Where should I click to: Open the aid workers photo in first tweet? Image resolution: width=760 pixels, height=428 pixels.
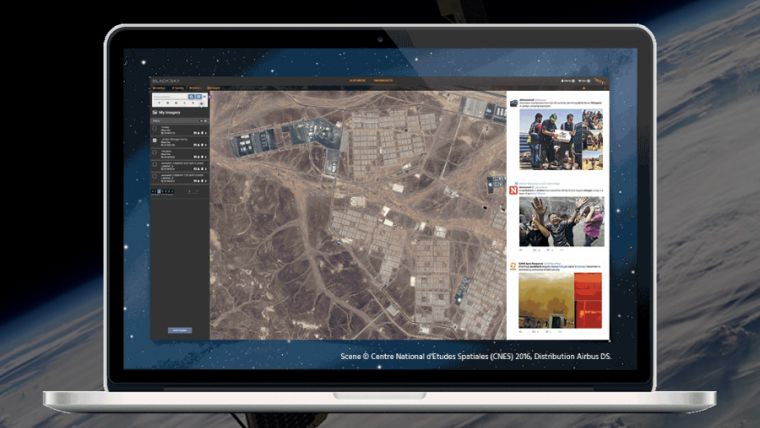tap(551, 139)
